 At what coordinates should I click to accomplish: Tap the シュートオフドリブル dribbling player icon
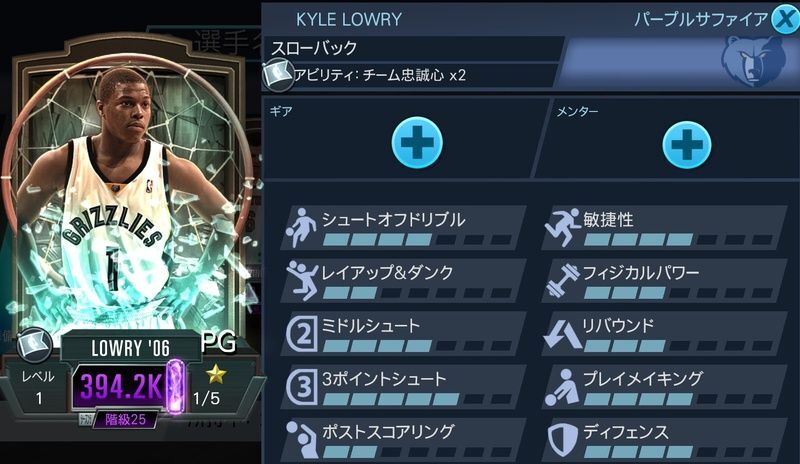point(301,228)
